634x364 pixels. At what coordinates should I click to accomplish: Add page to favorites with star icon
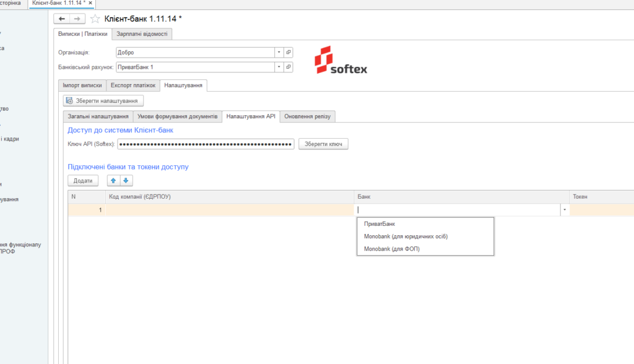click(x=95, y=19)
